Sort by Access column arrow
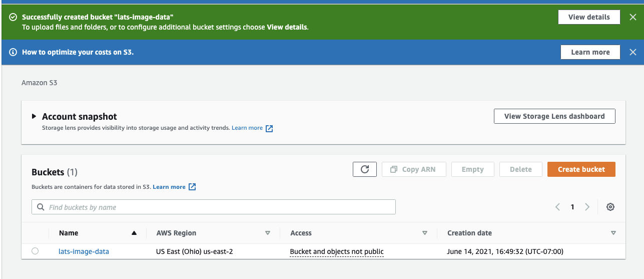644x279 pixels. (x=425, y=233)
